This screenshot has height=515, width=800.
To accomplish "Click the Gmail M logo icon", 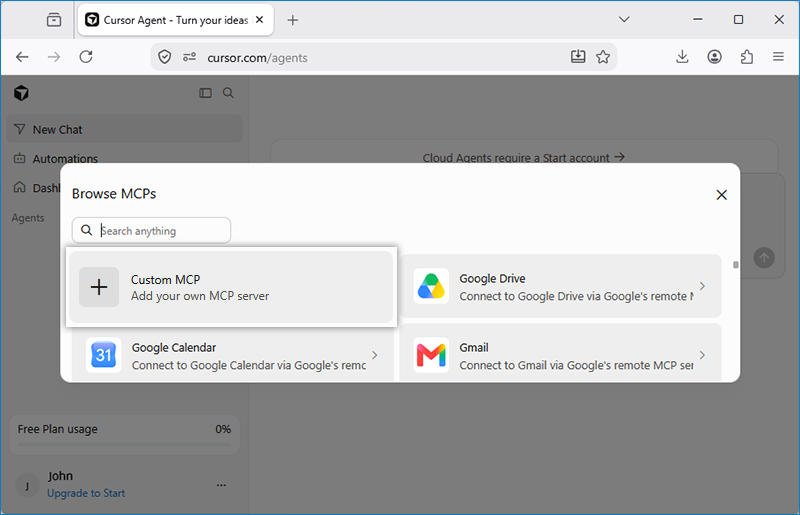I will (x=431, y=355).
